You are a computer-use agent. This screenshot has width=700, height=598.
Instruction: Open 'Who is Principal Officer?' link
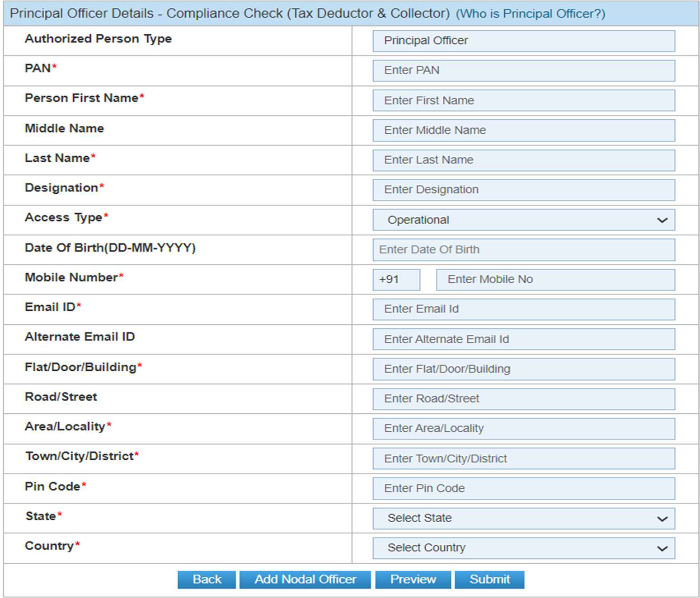(x=531, y=14)
